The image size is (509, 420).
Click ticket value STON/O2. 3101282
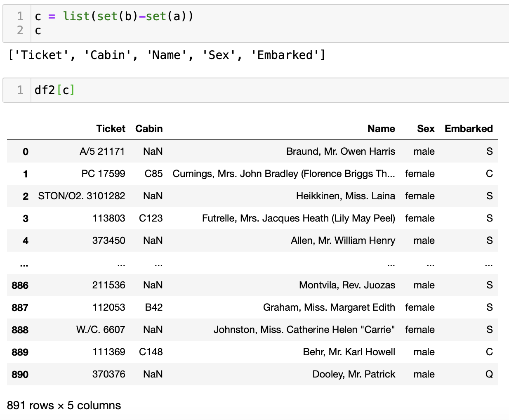click(82, 196)
